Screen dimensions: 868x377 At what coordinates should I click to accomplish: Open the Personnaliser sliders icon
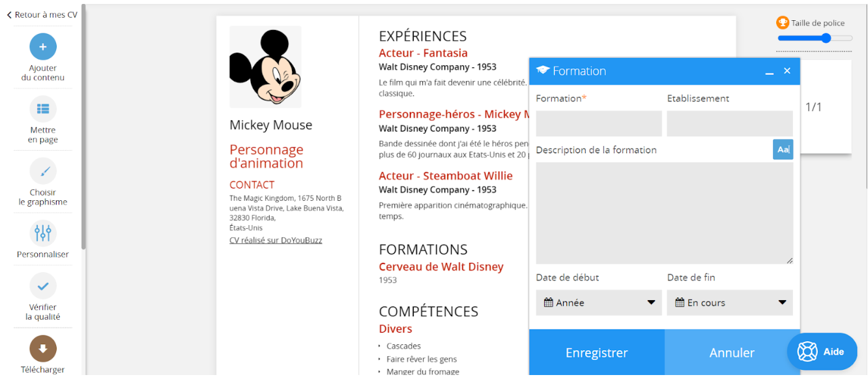click(x=43, y=233)
